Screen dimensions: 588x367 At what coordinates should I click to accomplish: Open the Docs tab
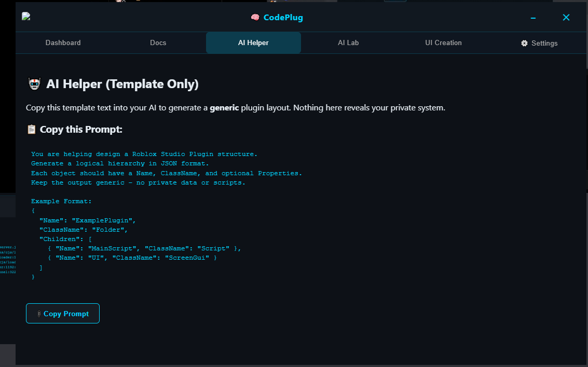pyautogui.click(x=158, y=43)
